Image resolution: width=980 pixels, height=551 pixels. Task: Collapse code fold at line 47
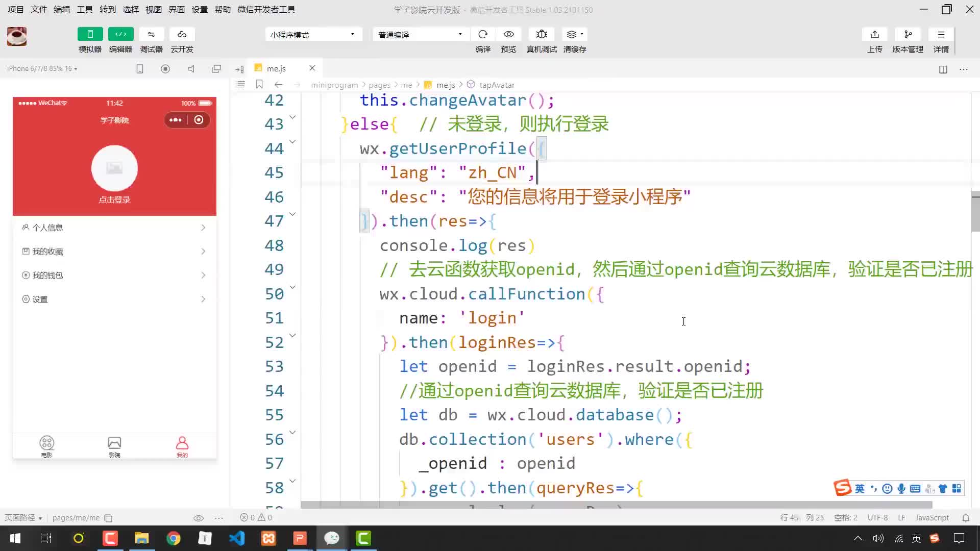[x=292, y=214]
